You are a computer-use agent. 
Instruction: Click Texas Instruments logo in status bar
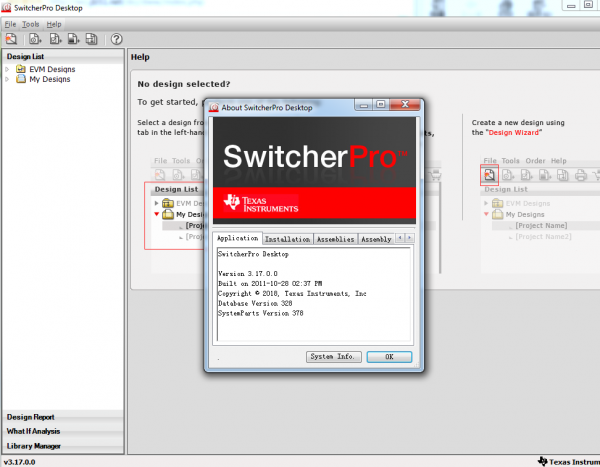tap(569, 461)
